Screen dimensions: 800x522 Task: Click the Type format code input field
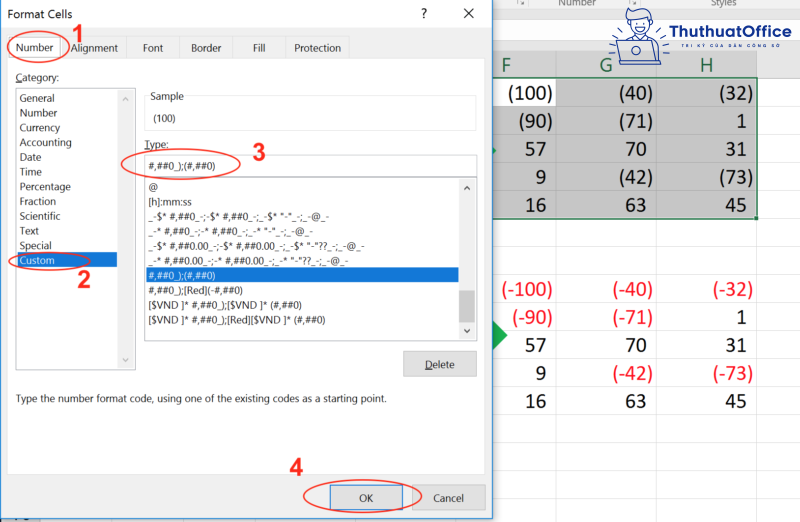[x=311, y=166]
